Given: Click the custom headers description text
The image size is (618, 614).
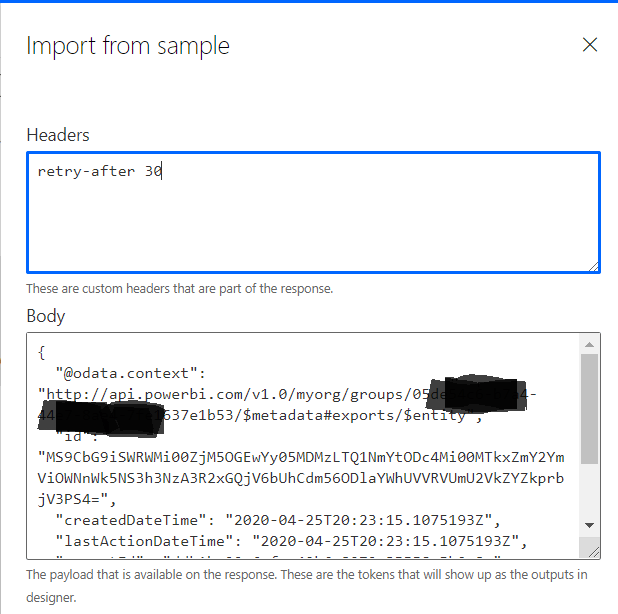Looking at the screenshot, I should [179, 289].
